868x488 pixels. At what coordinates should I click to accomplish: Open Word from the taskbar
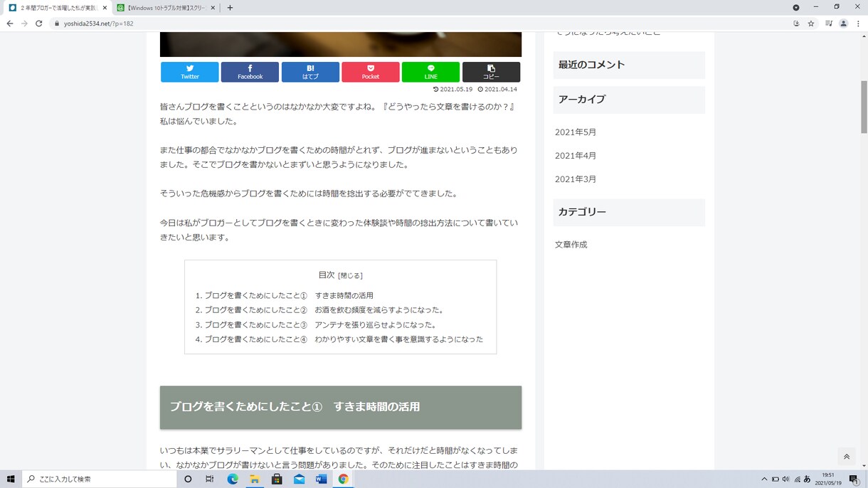pos(321,479)
